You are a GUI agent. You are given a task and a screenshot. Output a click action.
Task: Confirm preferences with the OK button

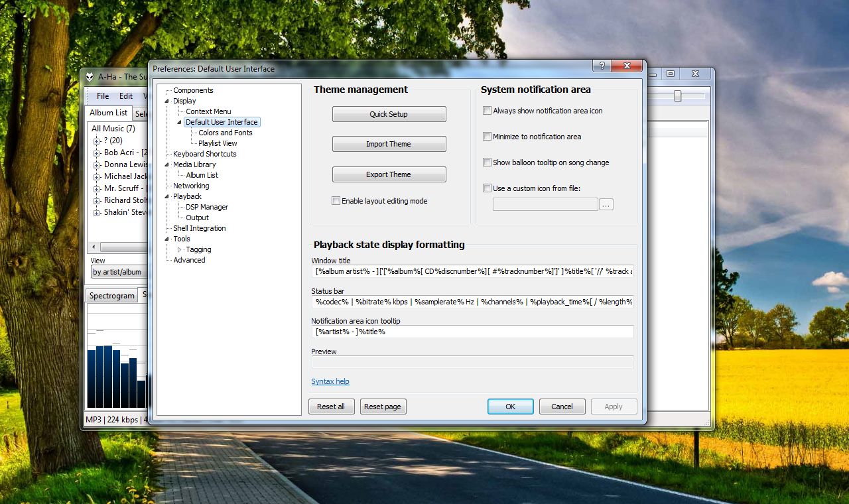[x=510, y=407]
